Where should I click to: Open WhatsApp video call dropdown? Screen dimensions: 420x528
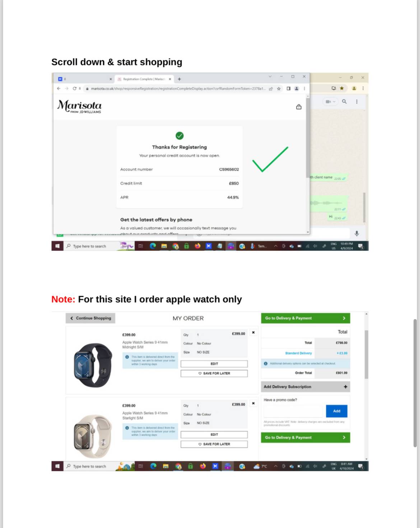[330, 102]
